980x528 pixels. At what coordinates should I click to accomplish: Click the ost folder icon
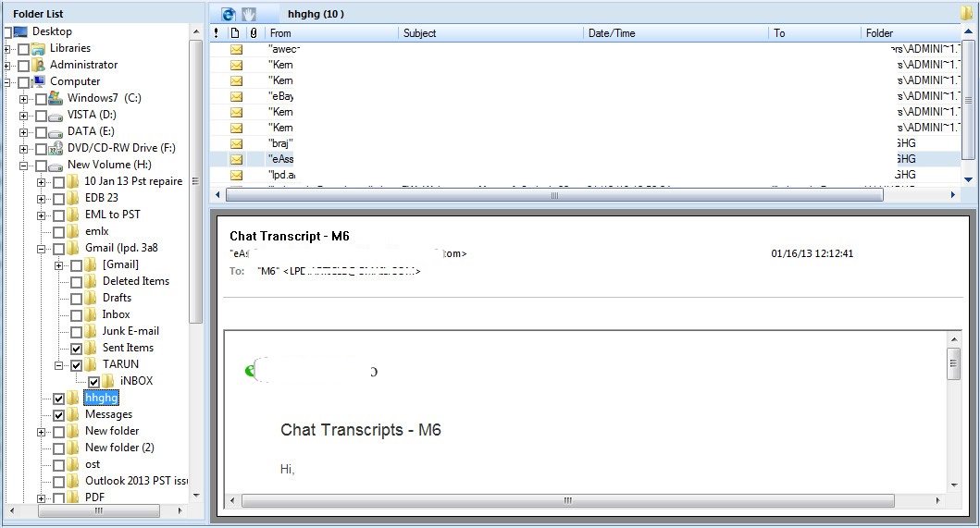click(x=73, y=463)
